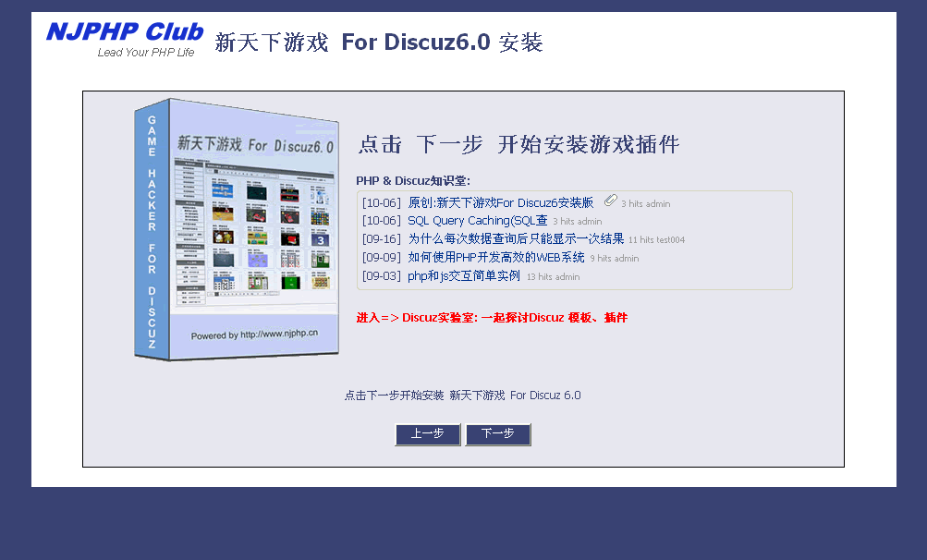This screenshot has width=927, height=560.
Task: Click 'Powered by http://www.njphp.cn' on box
Action: (254, 335)
